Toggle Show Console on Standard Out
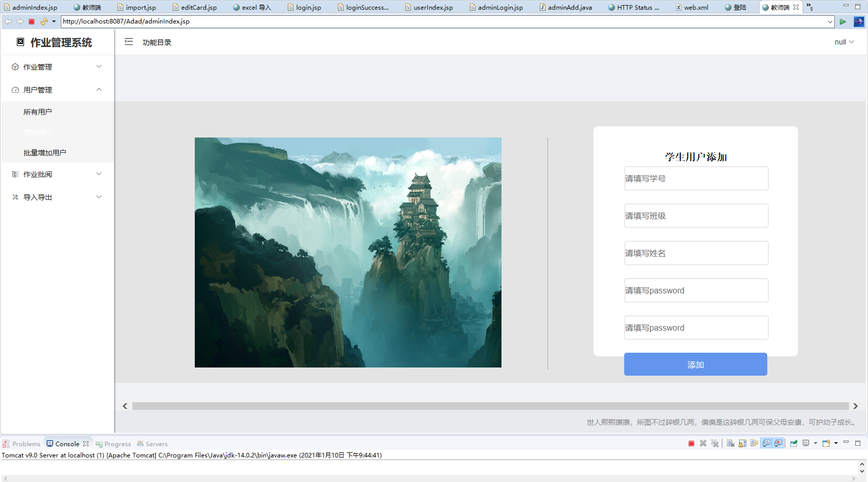 [766, 443]
